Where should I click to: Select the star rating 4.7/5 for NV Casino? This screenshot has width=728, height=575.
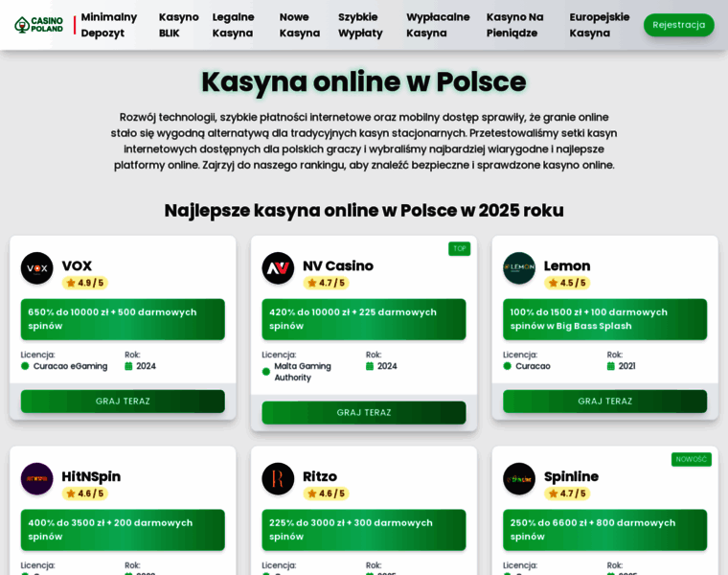(x=326, y=283)
